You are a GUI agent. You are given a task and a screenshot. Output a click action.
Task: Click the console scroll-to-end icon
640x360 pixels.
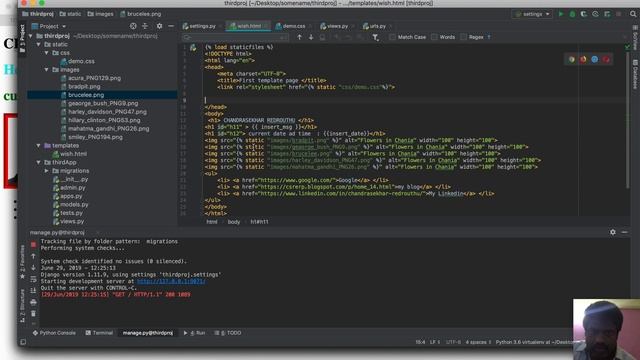[33, 291]
